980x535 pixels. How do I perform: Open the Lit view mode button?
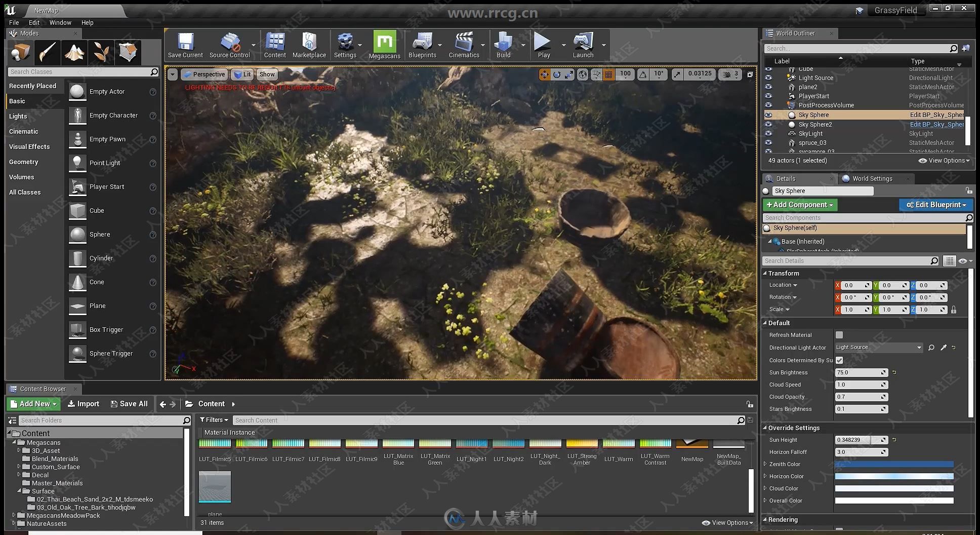click(x=242, y=74)
